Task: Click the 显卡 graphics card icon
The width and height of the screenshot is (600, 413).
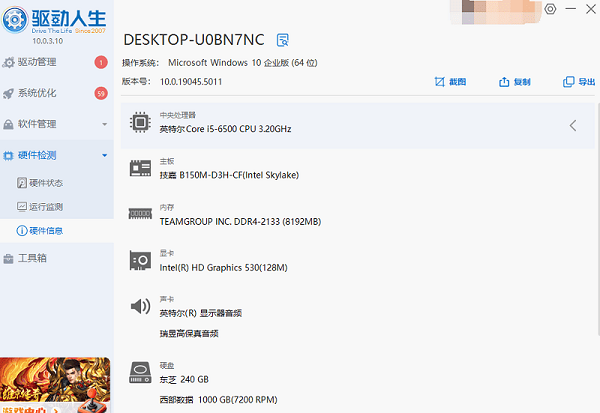Action: [140, 260]
